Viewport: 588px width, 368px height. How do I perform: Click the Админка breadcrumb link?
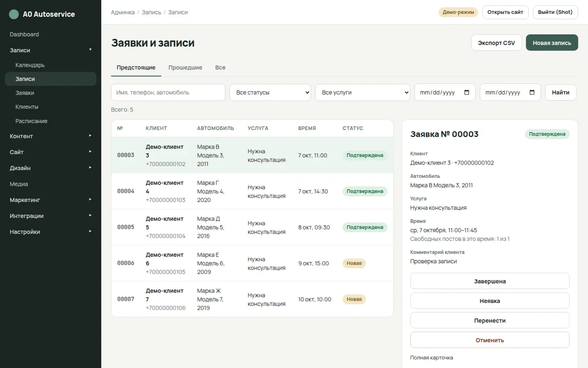pyautogui.click(x=123, y=13)
